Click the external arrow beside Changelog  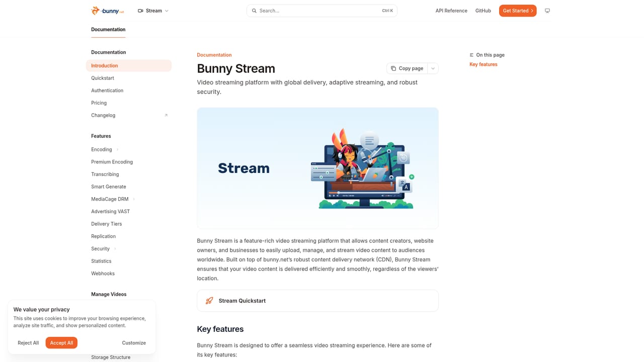click(x=166, y=115)
